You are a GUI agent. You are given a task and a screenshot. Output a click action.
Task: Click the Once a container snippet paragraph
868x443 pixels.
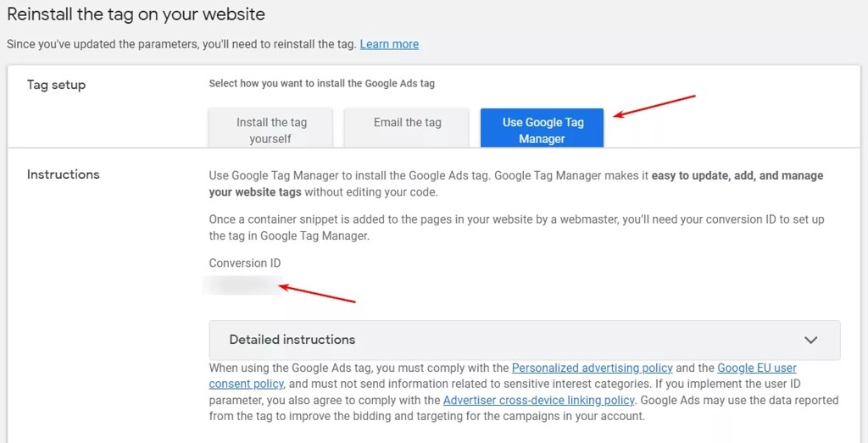(x=516, y=227)
